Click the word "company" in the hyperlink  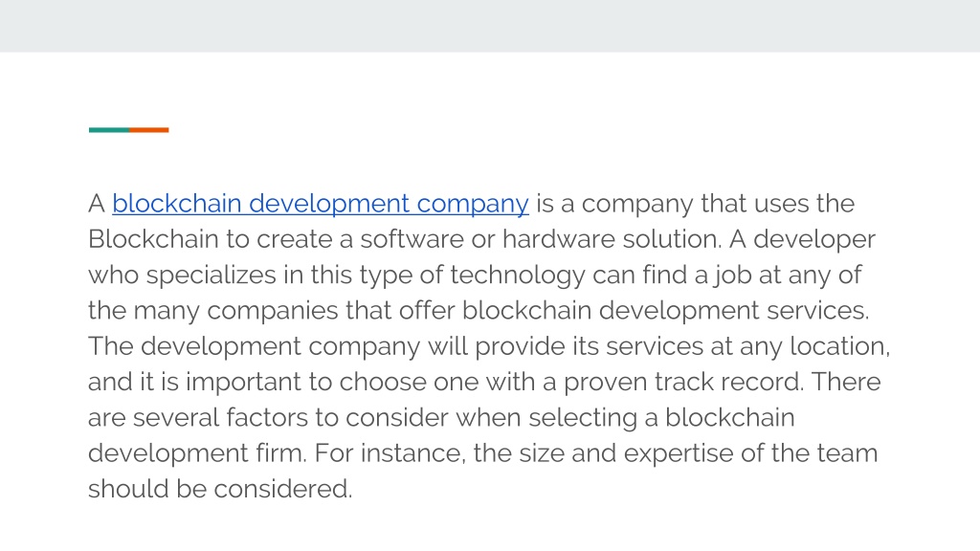(x=473, y=205)
